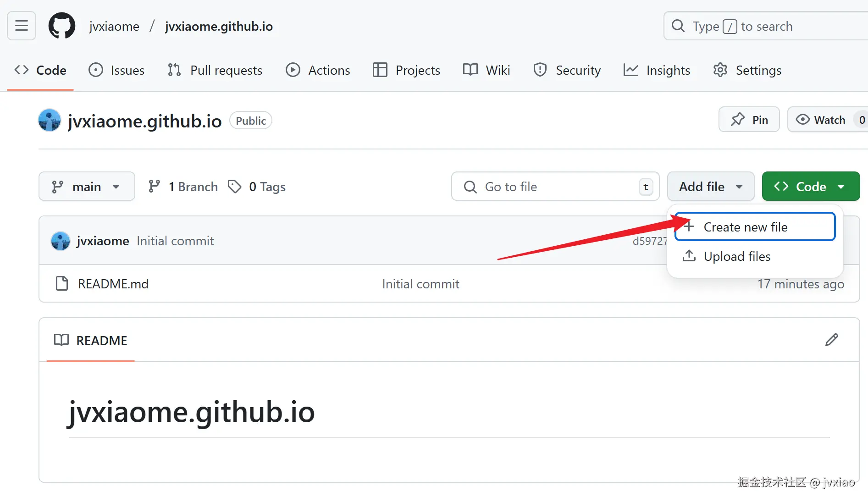Click the repository owner avatar beside title

pyautogui.click(x=50, y=121)
